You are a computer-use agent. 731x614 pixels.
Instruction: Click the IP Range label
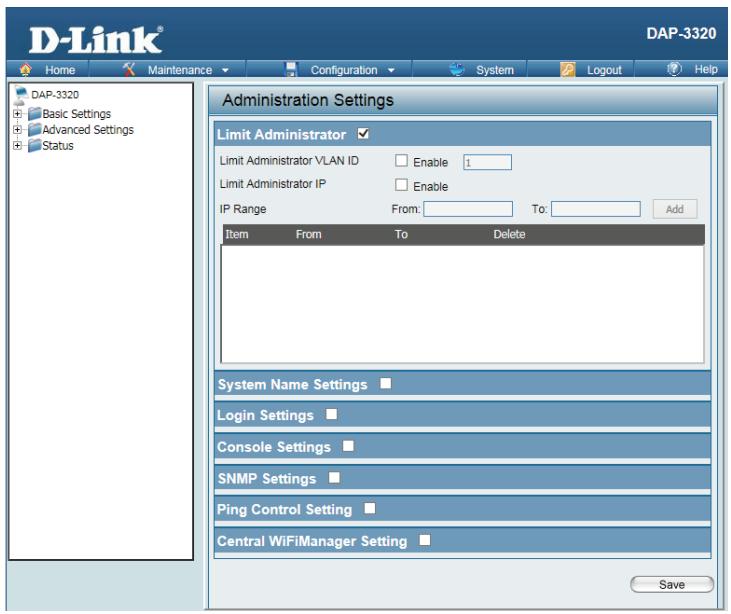243,209
